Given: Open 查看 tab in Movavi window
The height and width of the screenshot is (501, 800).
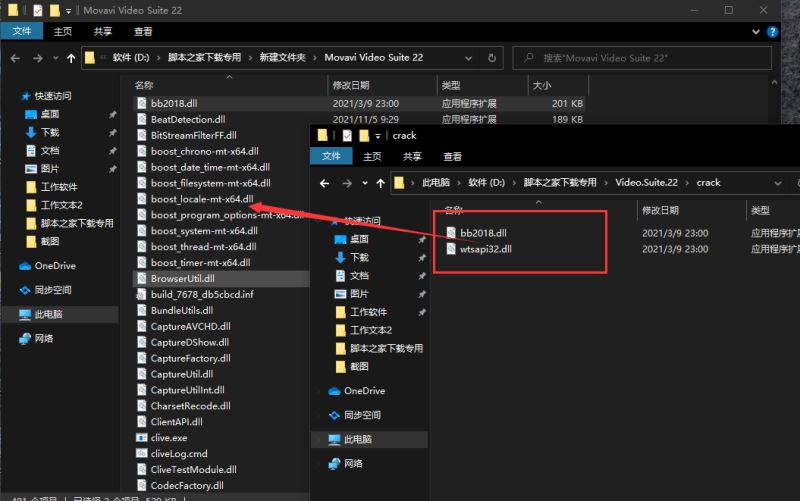Looking at the screenshot, I should (143, 32).
